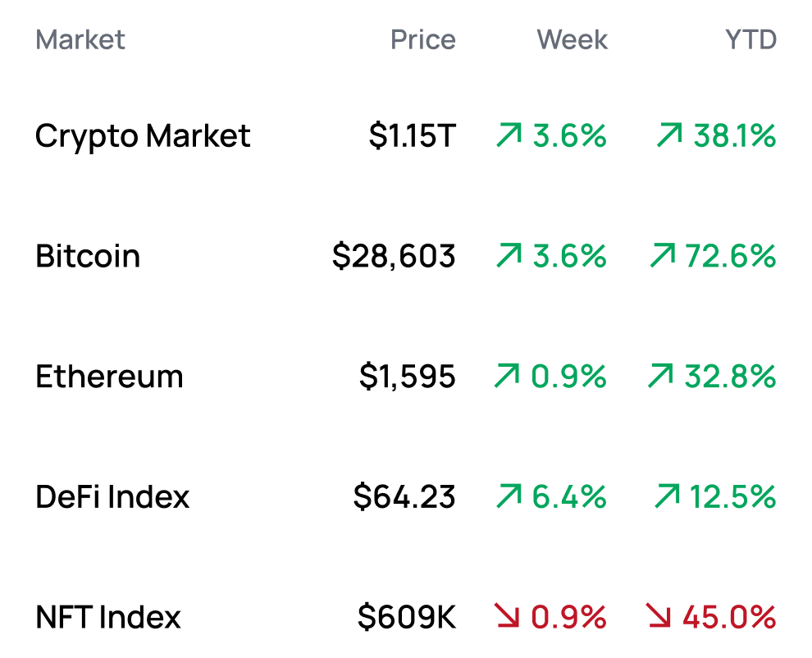This screenshot has width=812, height=658.
Task: Select the Week column header
Action: coord(573,39)
